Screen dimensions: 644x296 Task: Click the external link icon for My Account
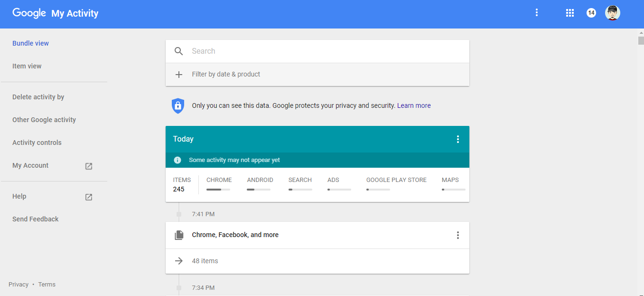click(89, 166)
